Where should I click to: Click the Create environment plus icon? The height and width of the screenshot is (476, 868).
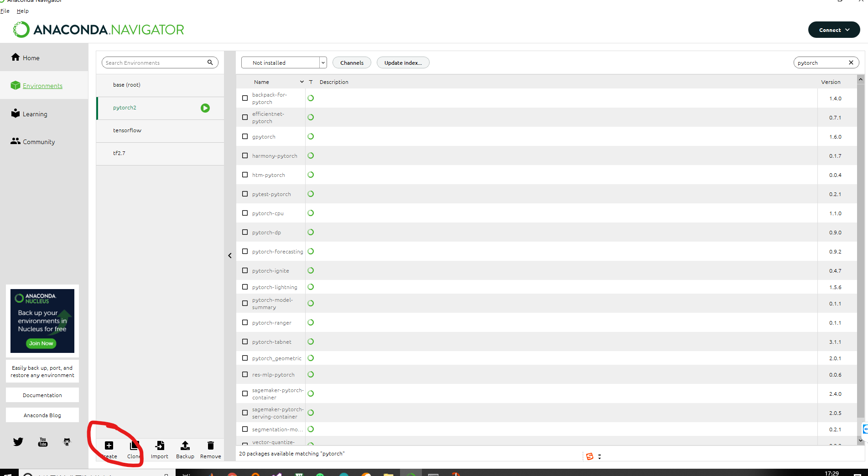(109, 445)
